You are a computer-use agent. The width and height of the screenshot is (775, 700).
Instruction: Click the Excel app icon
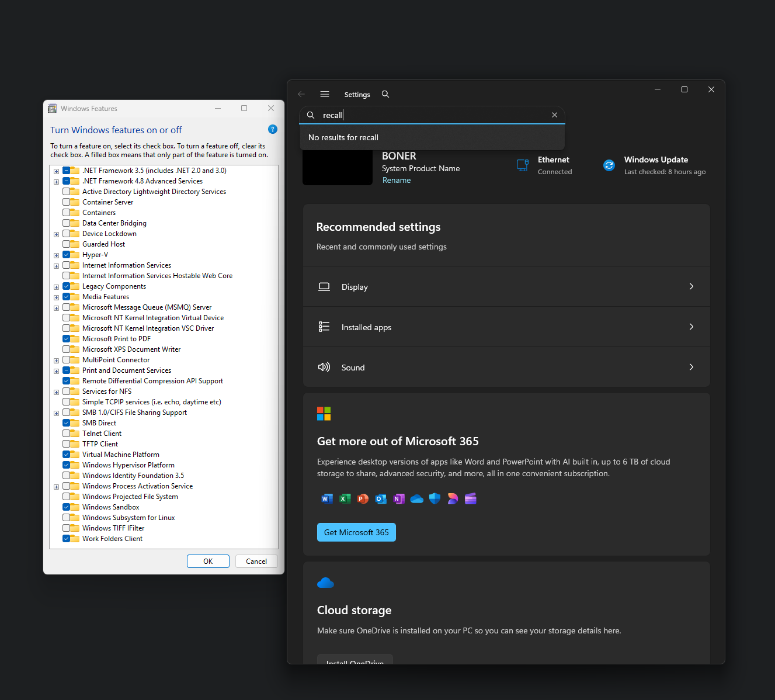[345, 498]
